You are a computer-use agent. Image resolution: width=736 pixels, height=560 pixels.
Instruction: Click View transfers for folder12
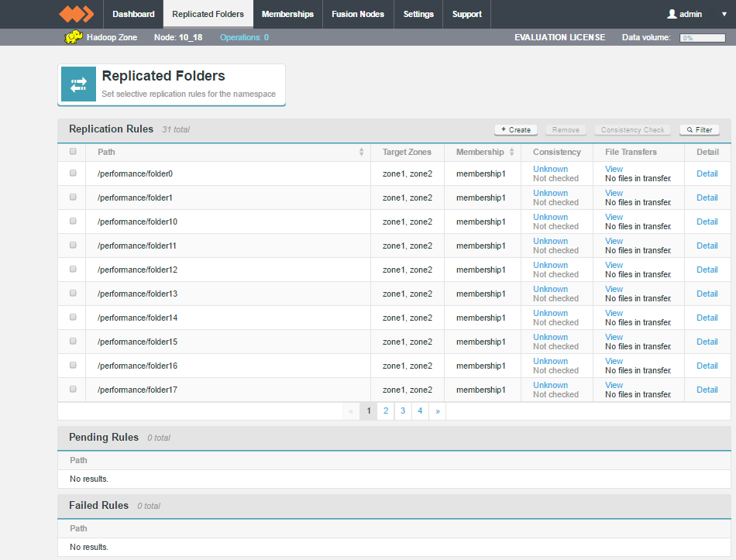coord(614,265)
